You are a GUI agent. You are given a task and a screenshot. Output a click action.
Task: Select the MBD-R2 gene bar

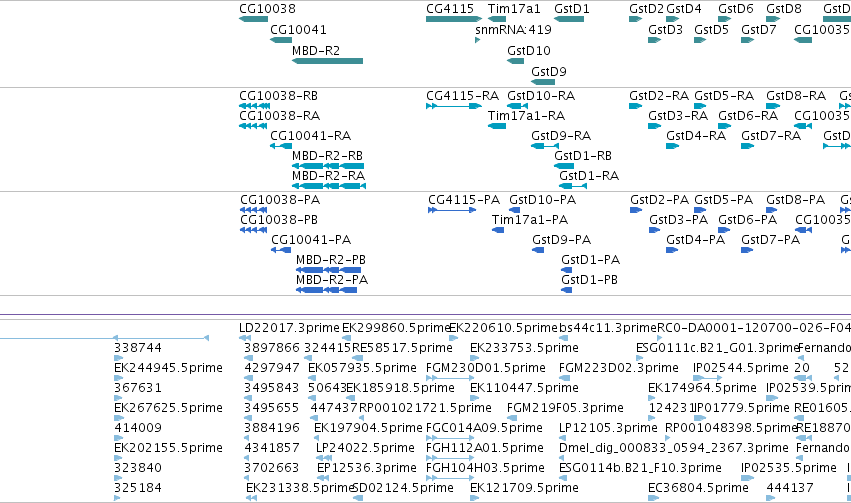[x=327, y=61]
